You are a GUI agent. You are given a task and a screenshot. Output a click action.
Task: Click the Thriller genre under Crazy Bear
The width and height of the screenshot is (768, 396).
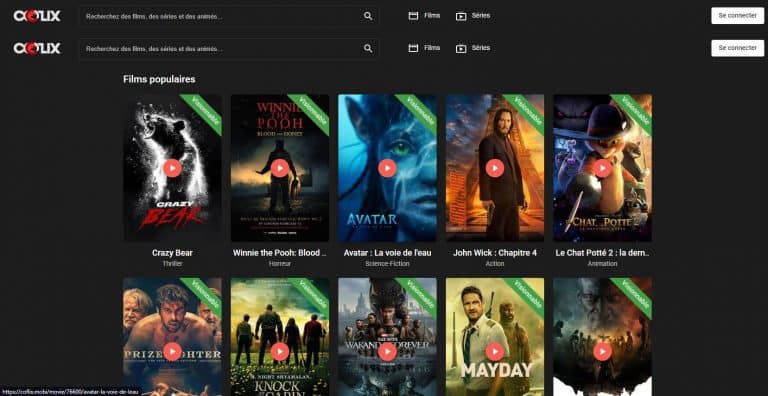coord(172,264)
